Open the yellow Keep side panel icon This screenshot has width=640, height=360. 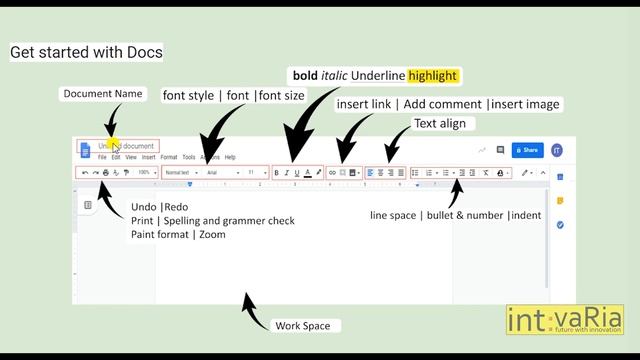click(x=560, y=200)
